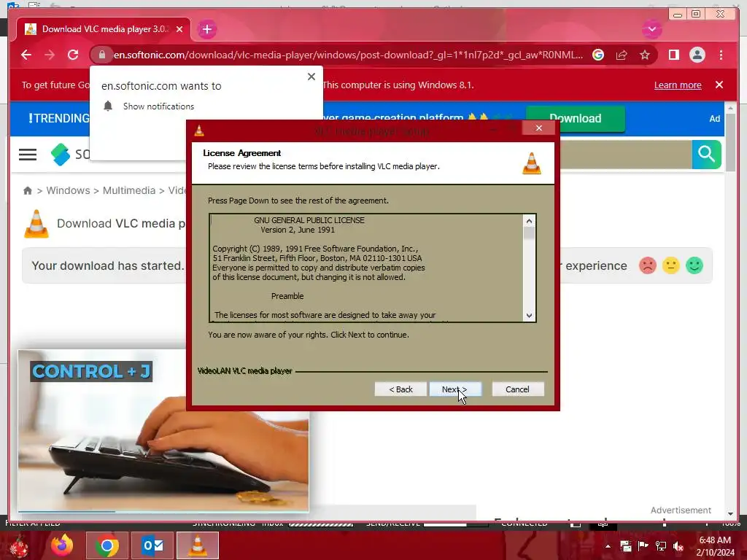Go to Softonic home breadcrumb
This screenshot has width=747, height=560.
pyautogui.click(x=28, y=190)
